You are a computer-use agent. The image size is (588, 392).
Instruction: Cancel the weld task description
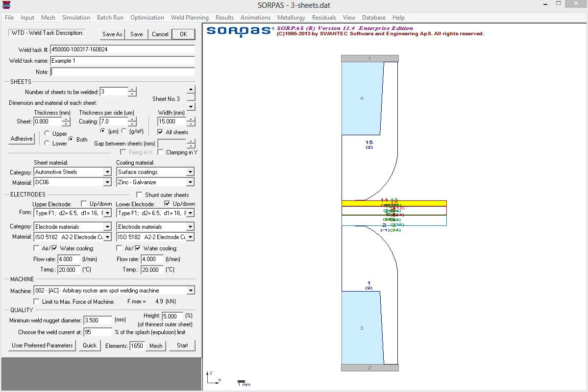(x=160, y=34)
